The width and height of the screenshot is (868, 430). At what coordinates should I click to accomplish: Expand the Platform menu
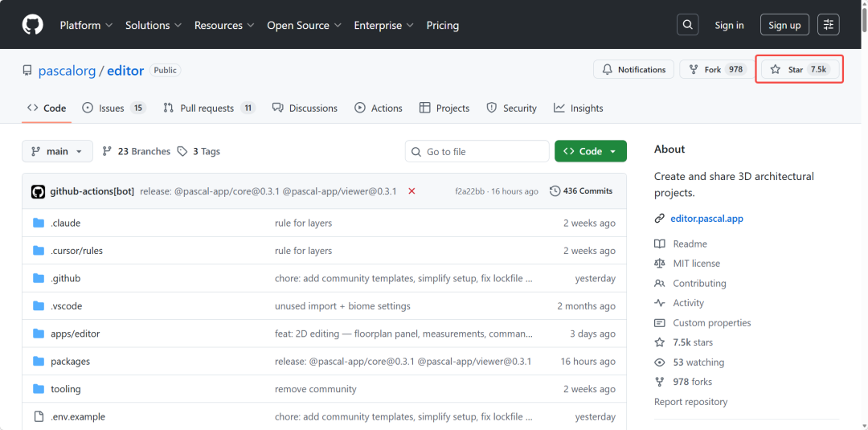[x=86, y=25]
